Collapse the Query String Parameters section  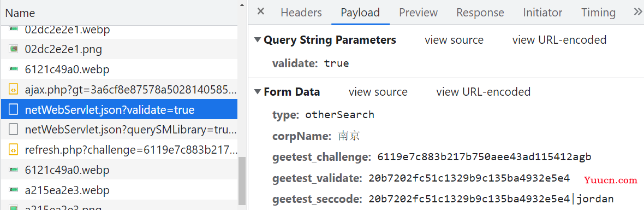coord(258,40)
